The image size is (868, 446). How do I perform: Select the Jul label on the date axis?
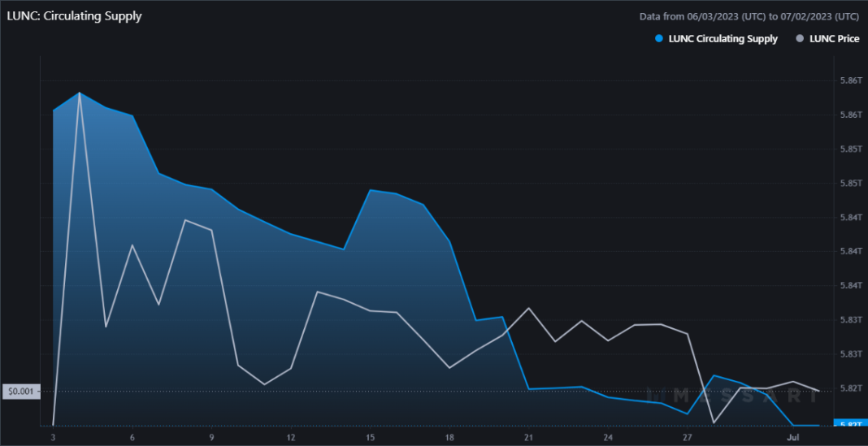(x=793, y=437)
